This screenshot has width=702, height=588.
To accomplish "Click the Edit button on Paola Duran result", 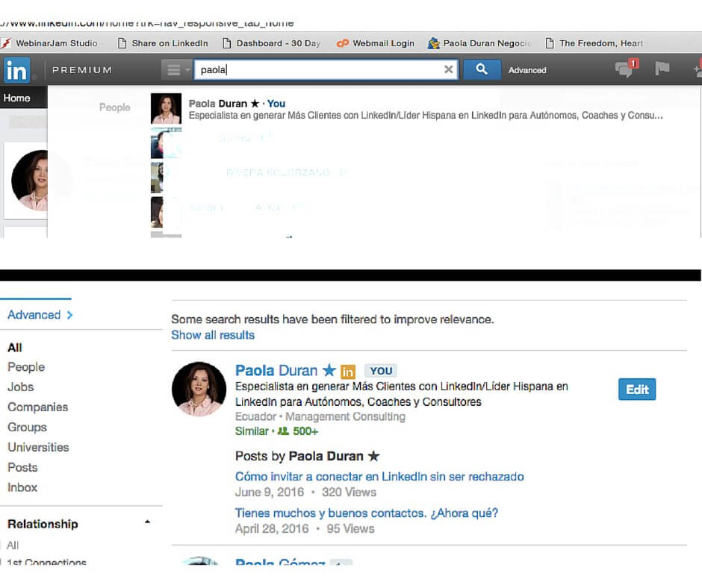I will click(637, 390).
